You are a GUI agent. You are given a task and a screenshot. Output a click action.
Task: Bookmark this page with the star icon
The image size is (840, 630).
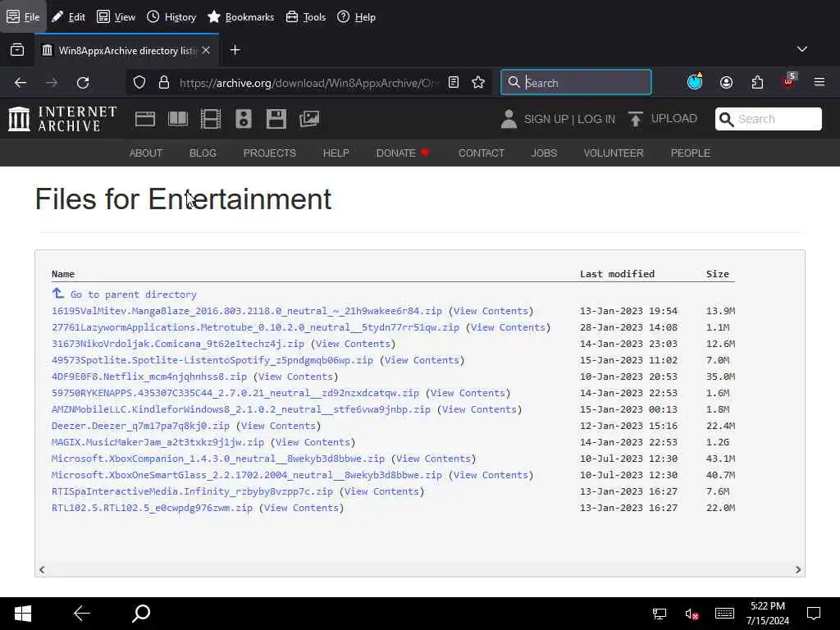point(478,83)
